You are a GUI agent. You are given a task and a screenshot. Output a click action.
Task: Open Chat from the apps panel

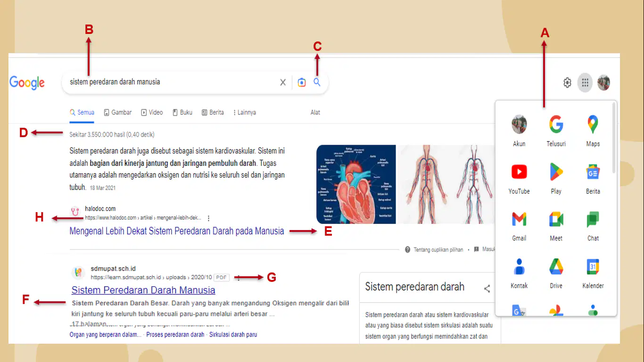point(593,225)
